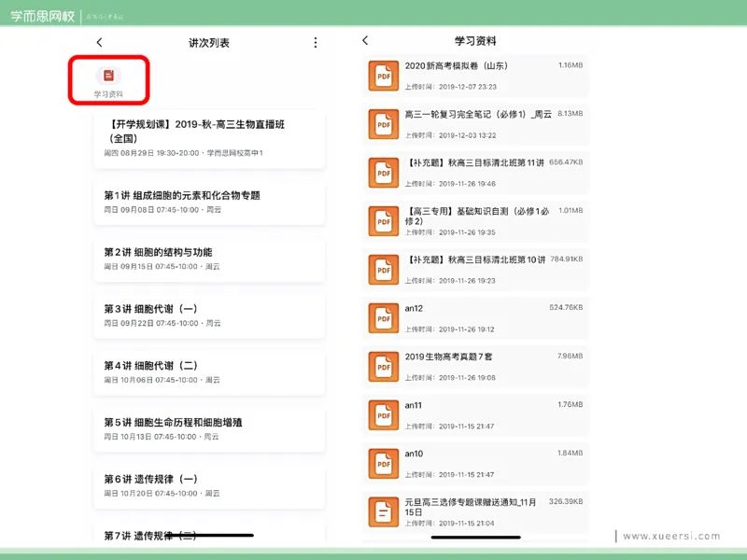Click the 学而思网校 logo in the header

click(x=43, y=16)
